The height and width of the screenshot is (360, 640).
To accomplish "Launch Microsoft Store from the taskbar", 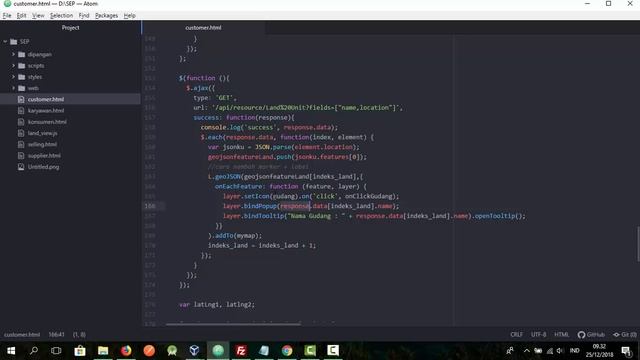I will pyautogui.click(x=80, y=351).
